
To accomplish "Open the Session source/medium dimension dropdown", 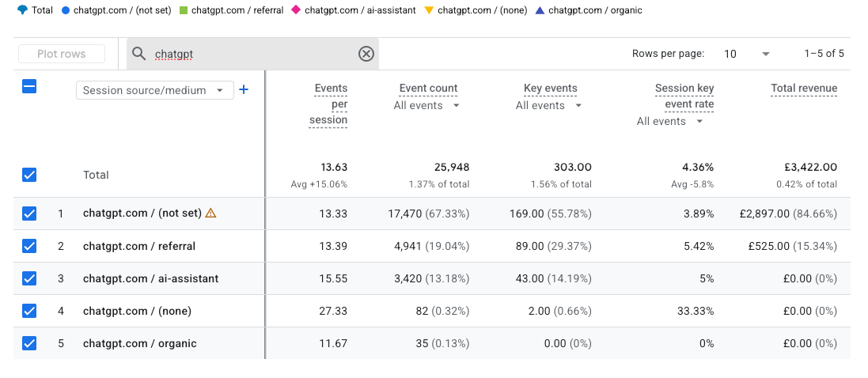I will [155, 90].
